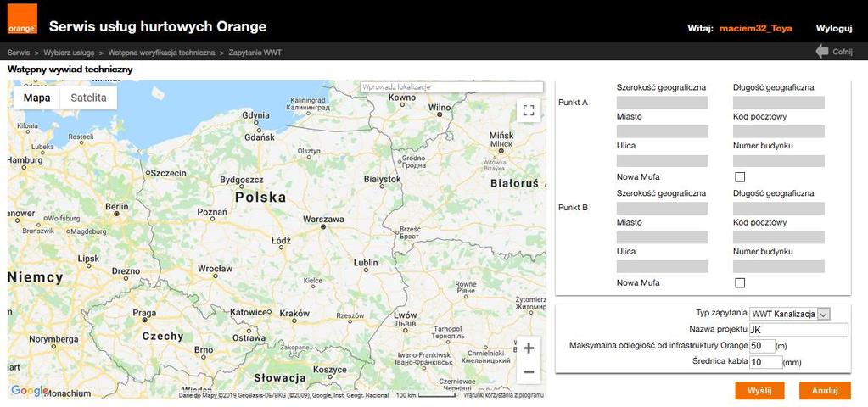Click Berlin label on the map

click(x=117, y=207)
